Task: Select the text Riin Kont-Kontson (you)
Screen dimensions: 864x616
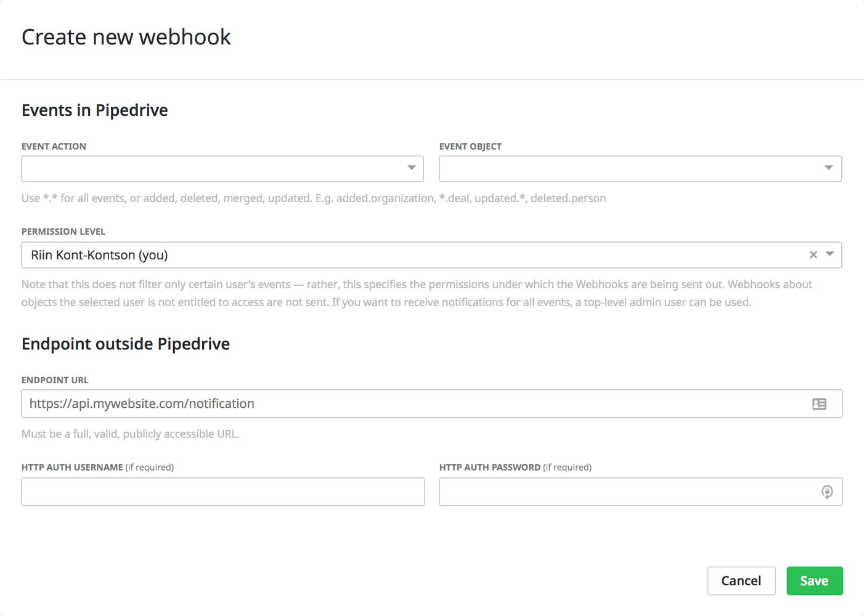Action: click(99, 254)
